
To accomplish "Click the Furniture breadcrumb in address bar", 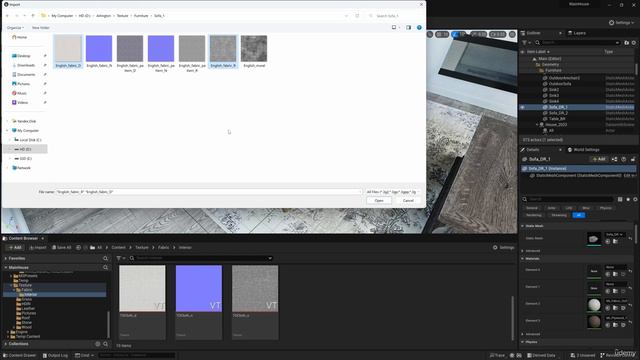I will pos(141,16).
